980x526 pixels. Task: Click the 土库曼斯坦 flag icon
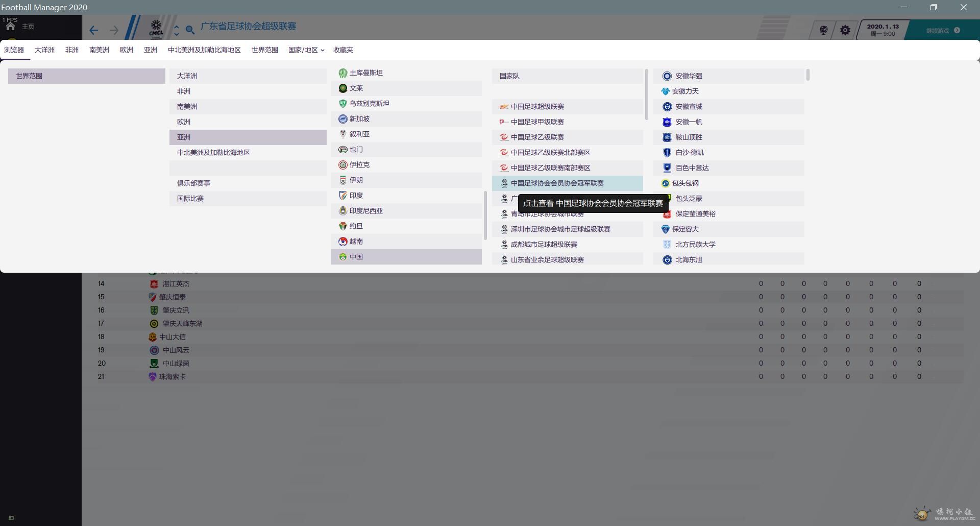point(343,73)
